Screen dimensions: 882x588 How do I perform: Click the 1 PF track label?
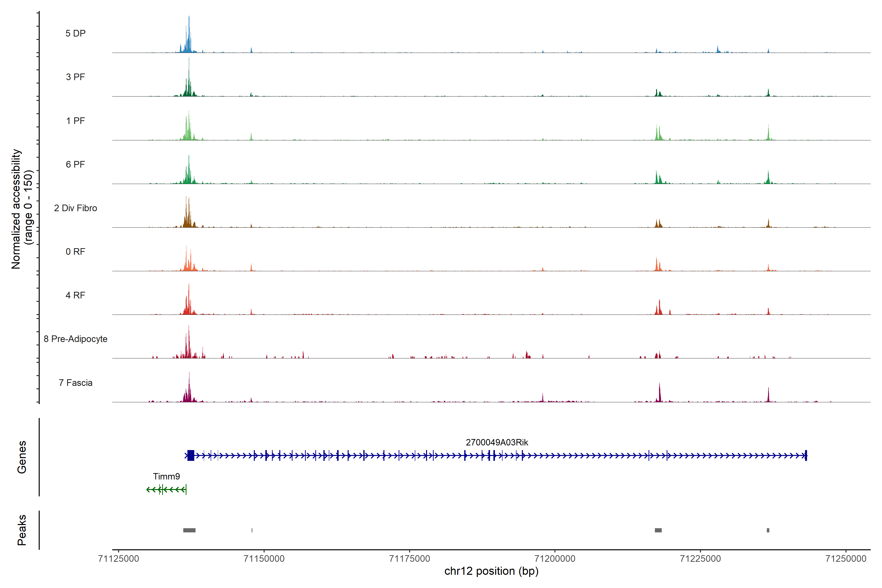75,121
